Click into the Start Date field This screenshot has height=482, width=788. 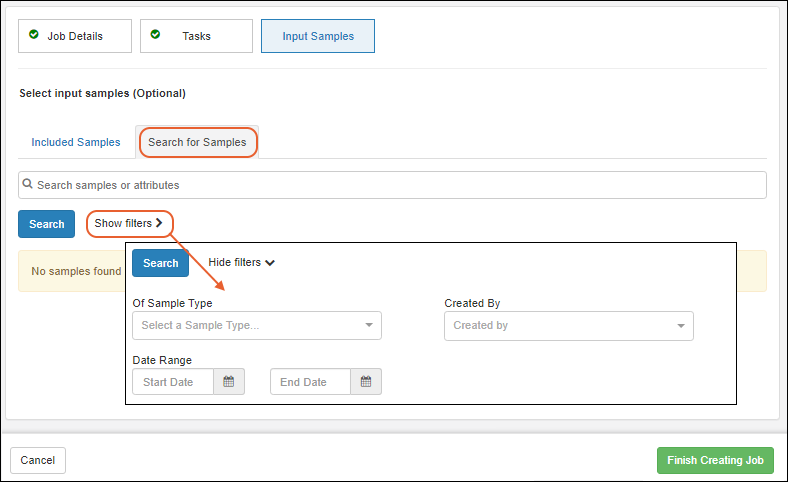point(173,382)
